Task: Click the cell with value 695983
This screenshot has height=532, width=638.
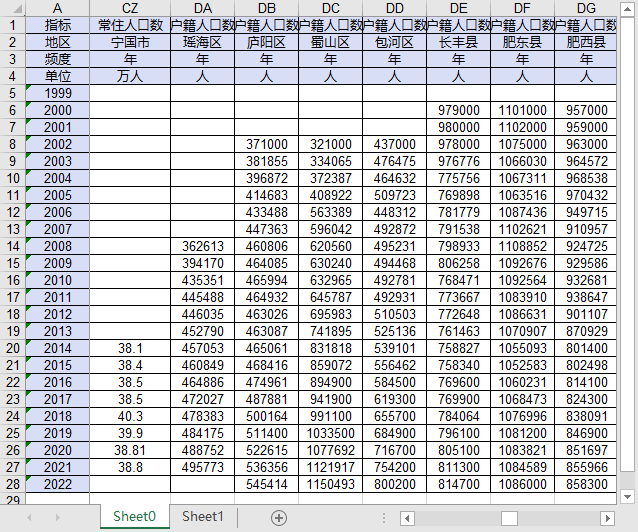Action: click(330, 314)
